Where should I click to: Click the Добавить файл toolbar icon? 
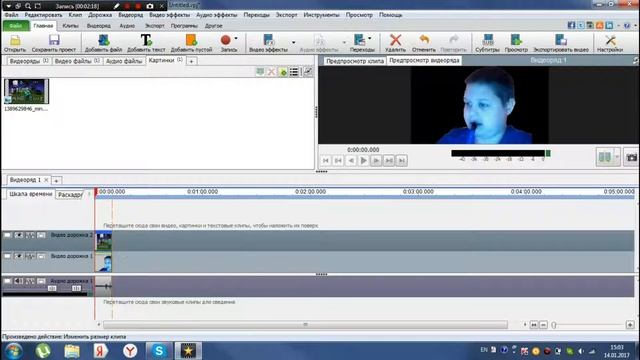[x=103, y=43]
